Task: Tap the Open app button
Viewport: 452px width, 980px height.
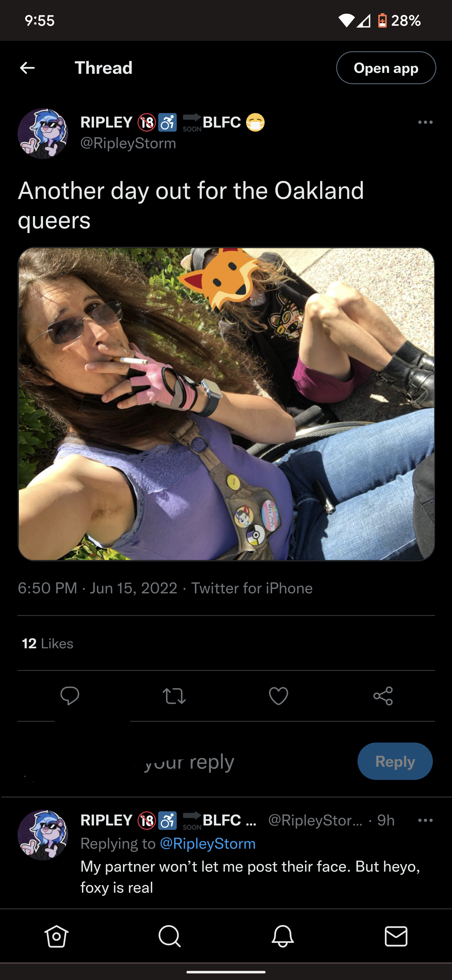Action: (386, 68)
